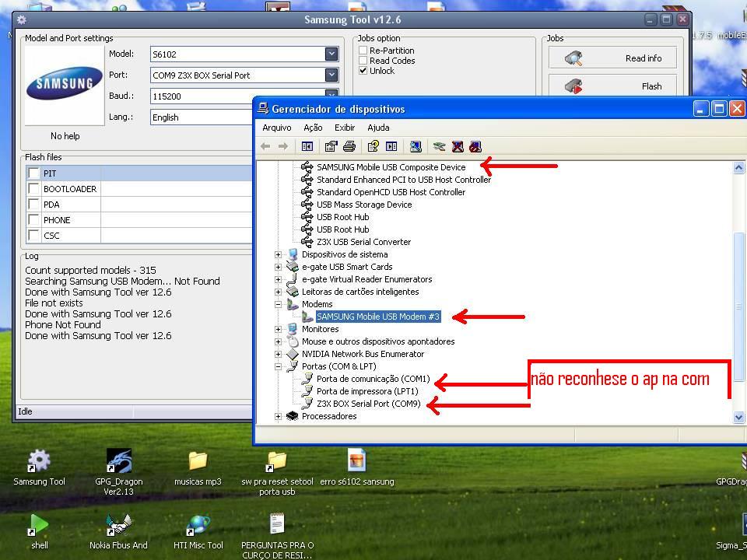This screenshot has width=747, height=560.
Task: Open erro s6102 sansung desktop file
Action: (357, 467)
